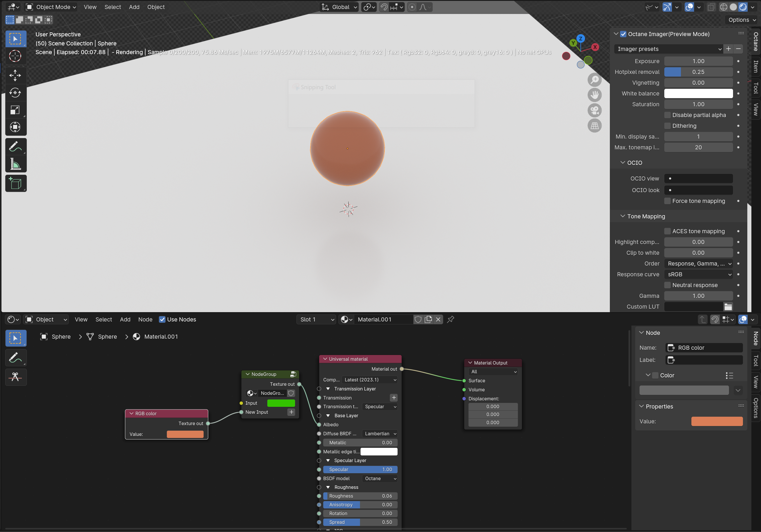Activate the Measure tool

(x=15, y=164)
